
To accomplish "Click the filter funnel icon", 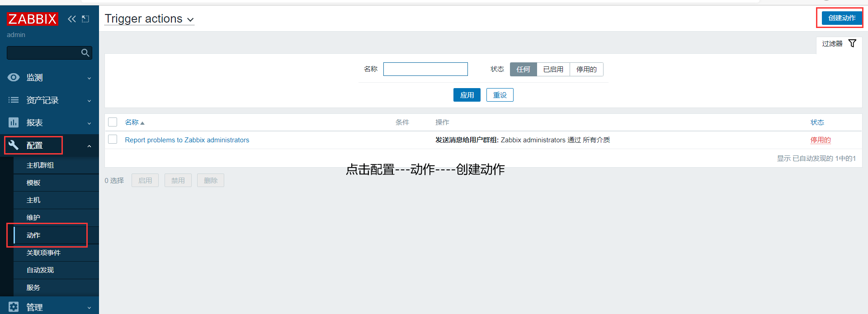I will click(852, 43).
